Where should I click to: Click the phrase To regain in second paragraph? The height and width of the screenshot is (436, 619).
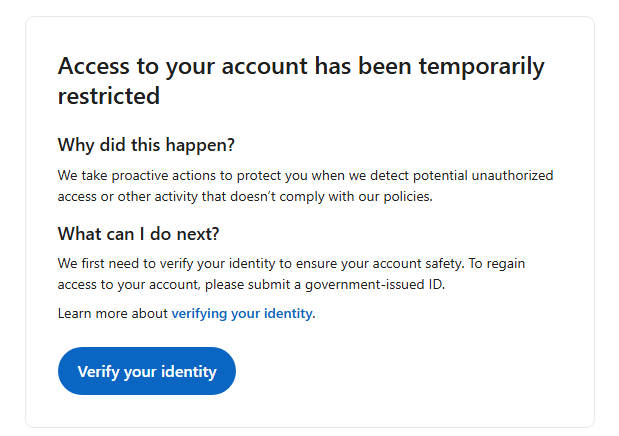tap(497, 263)
